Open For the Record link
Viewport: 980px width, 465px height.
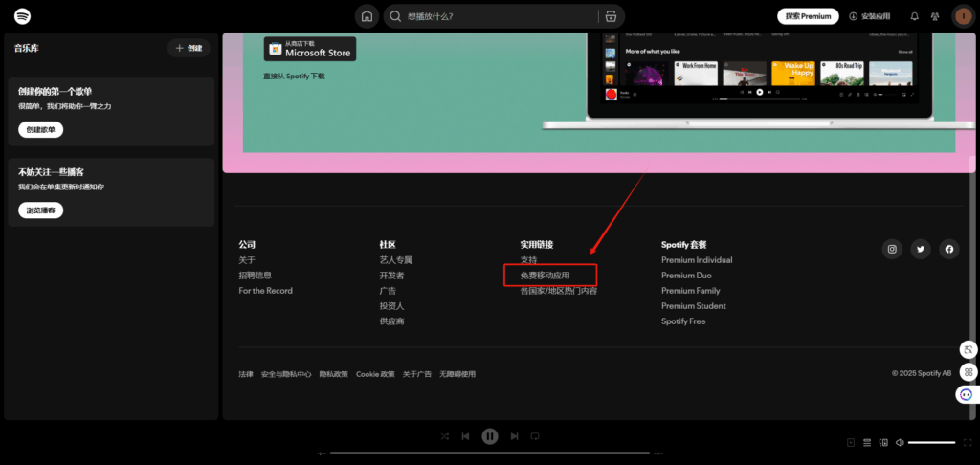click(x=266, y=291)
